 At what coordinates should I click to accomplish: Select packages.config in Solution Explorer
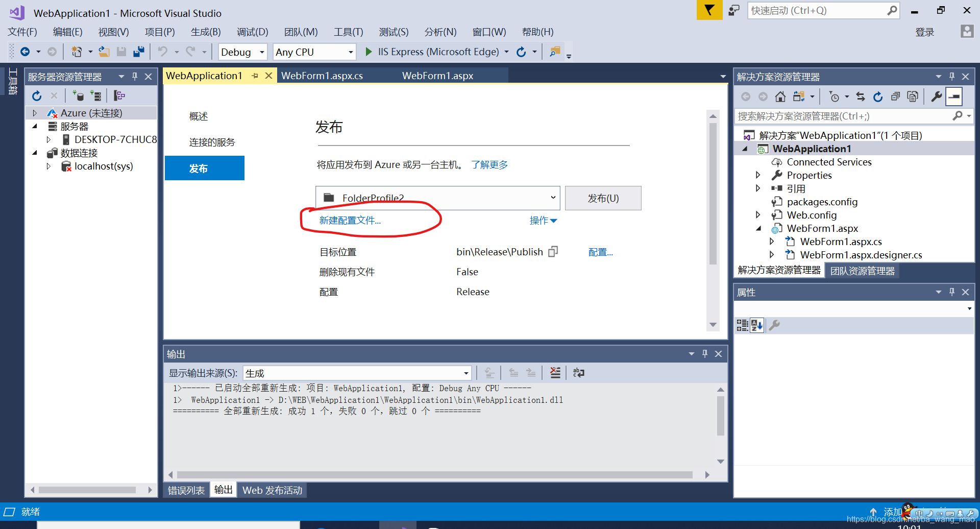coord(822,202)
